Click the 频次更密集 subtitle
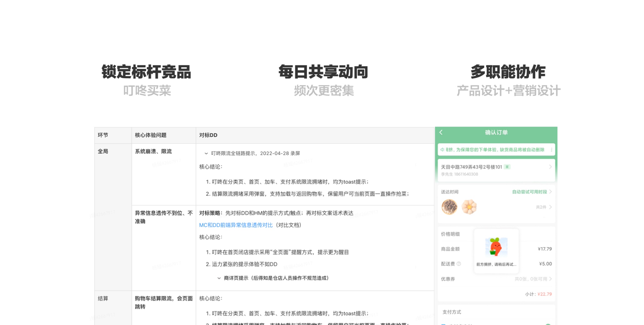Image resolution: width=644 pixels, height=325 pixels. pos(324,91)
